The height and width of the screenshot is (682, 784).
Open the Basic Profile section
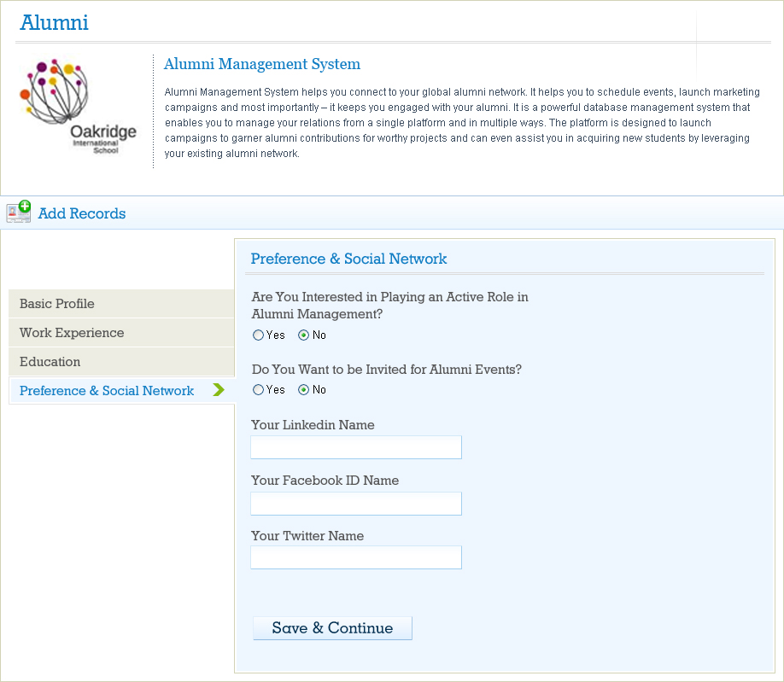(x=57, y=304)
